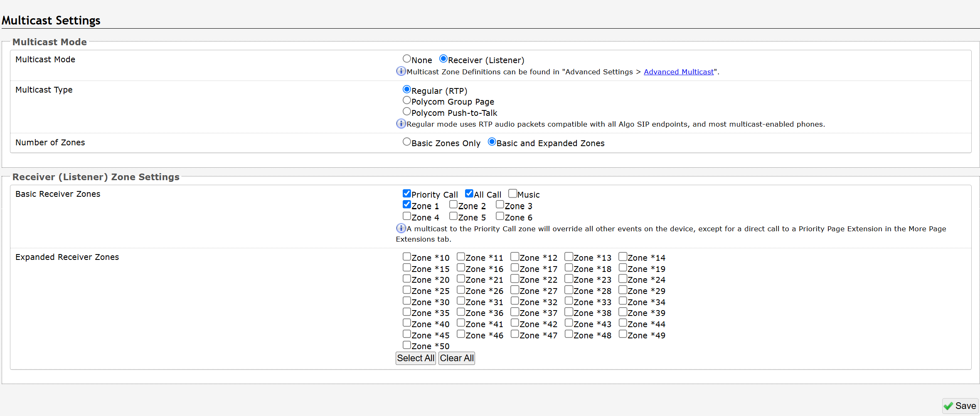Check the Zone *10 checkbox
The width and height of the screenshot is (980, 416).
tap(407, 257)
